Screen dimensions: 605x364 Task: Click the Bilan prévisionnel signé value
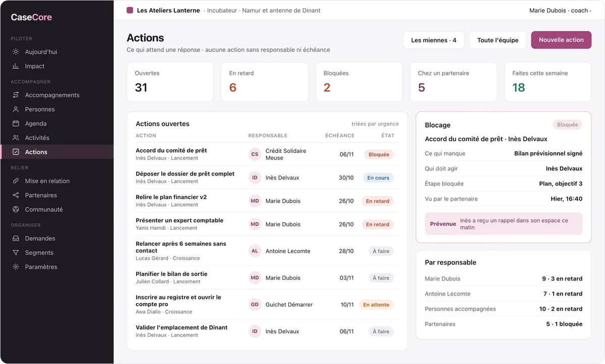(x=548, y=153)
